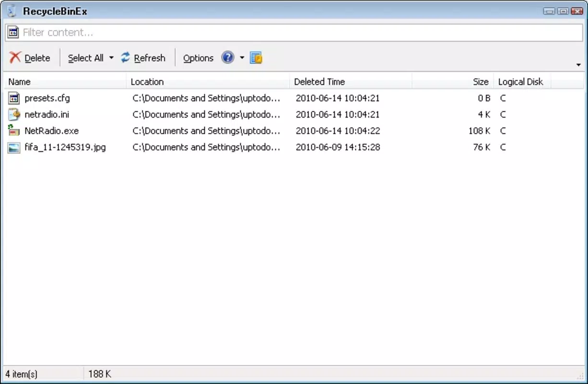588x384 pixels.
Task: Click the NetRadio.exe file icon
Action: [x=14, y=131]
